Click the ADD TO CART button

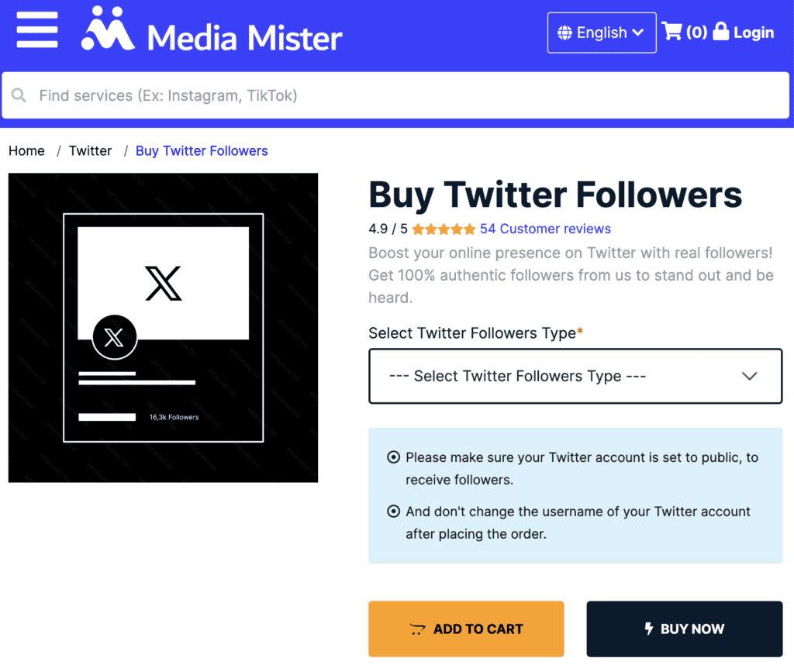466,629
